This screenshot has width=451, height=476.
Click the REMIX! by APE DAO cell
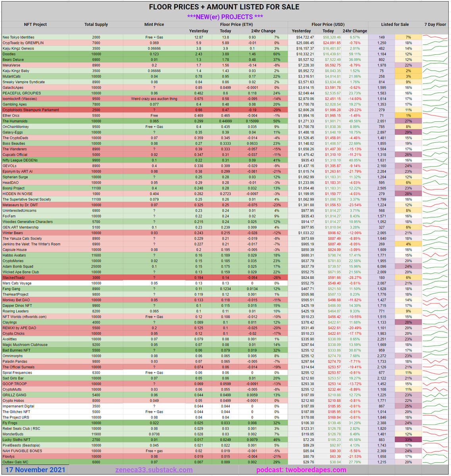coord(35,328)
